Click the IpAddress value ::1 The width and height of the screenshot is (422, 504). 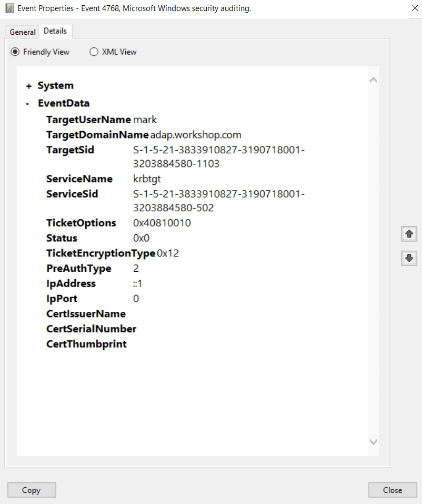[x=137, y=283]
